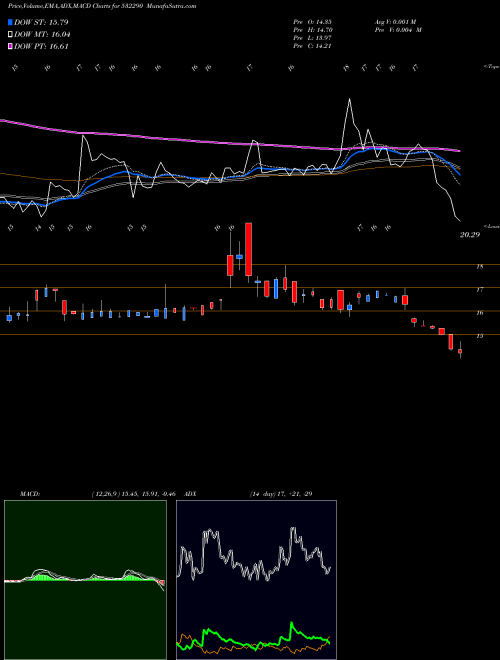
Task: Click the ADX panel heading
Action: pyautogui.click(x=191, y=494)
